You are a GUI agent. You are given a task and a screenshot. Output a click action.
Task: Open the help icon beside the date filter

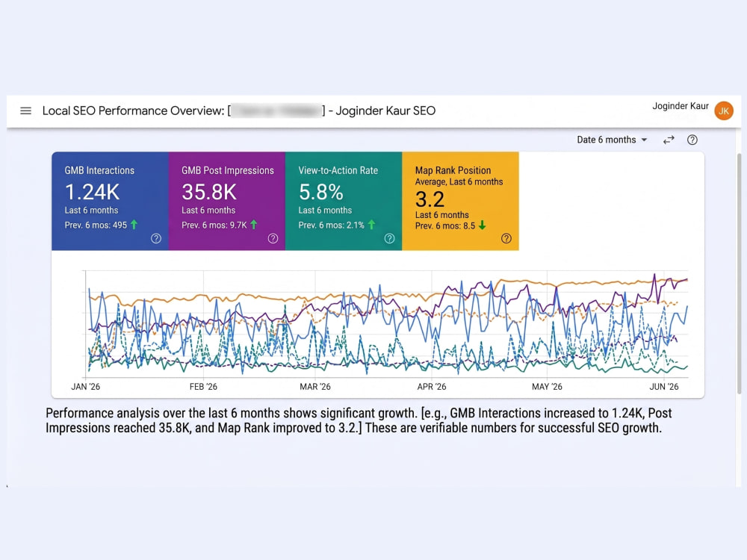tap(692, 140)
